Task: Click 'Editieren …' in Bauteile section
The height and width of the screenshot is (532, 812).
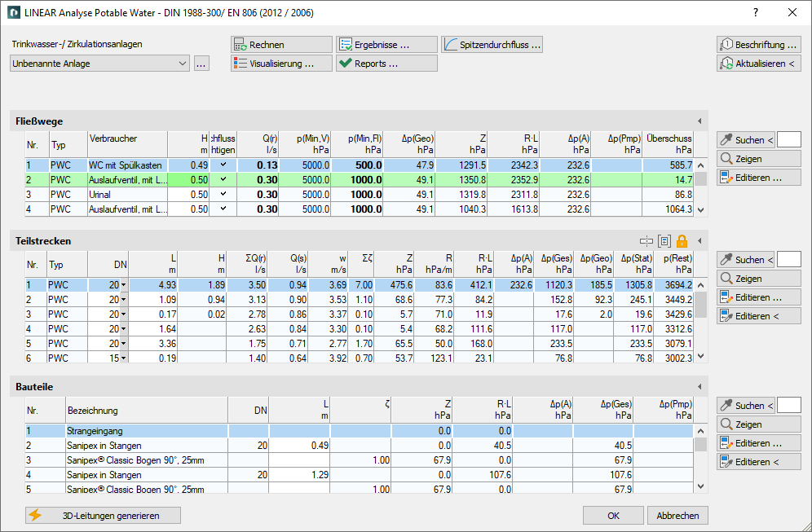Action: click(x=759, y=443)
